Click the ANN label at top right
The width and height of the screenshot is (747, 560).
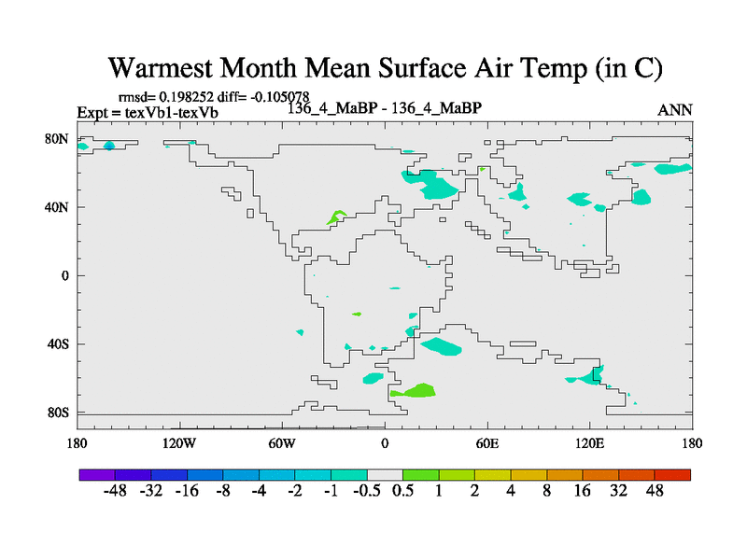click(675, 110)
